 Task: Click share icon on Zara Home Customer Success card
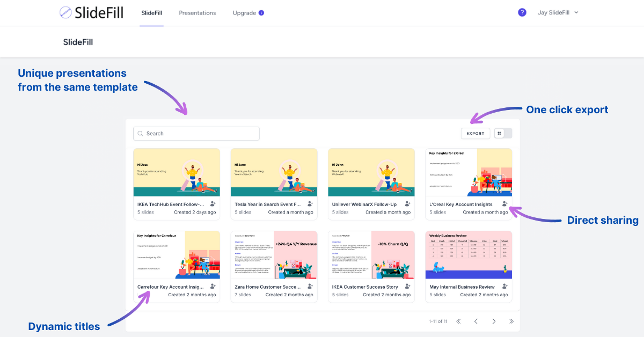point(310,287)
